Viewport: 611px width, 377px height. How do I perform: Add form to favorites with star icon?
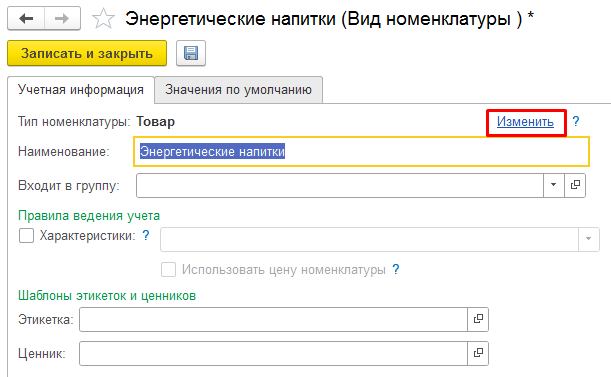pyautogui.click(x=103, y=19)
